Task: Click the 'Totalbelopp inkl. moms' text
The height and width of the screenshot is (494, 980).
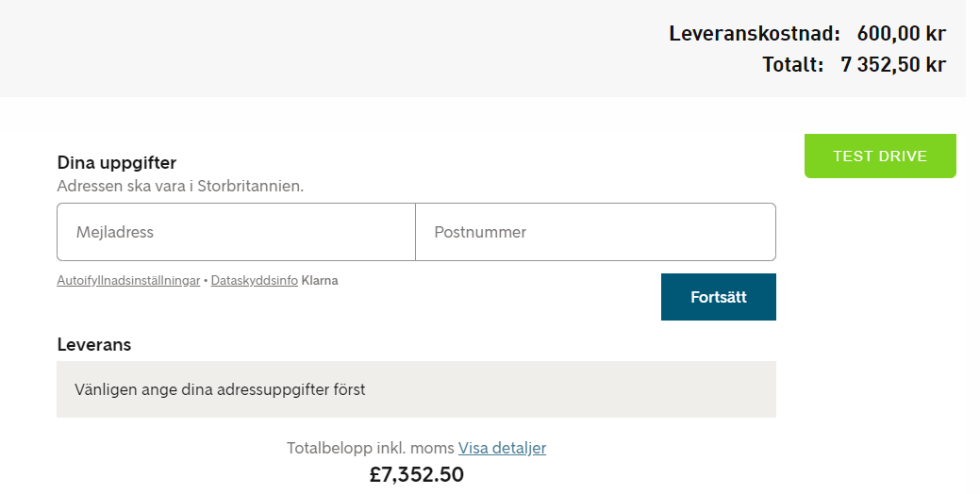Action: coord(371,448)
